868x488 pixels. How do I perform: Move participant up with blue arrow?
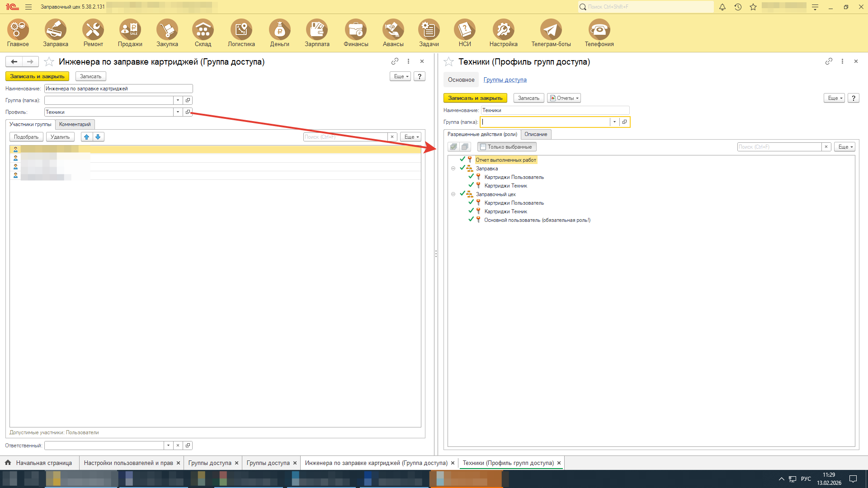[87, 137]
